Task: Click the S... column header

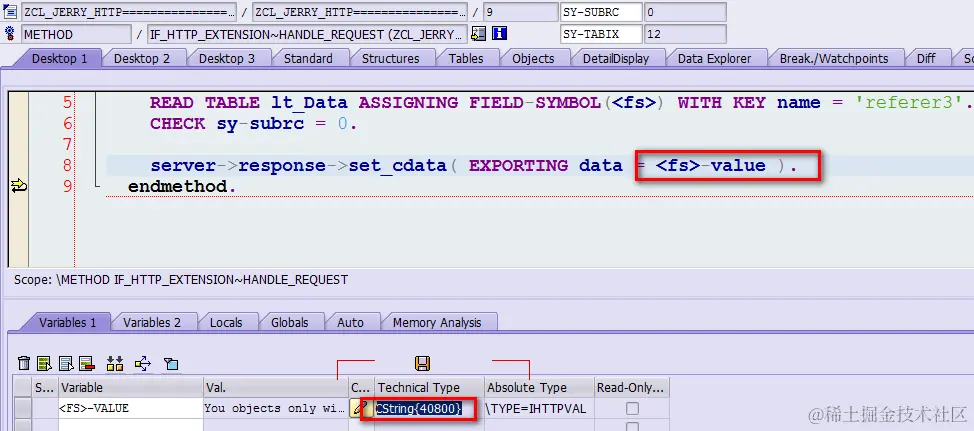Action: pos(45,388)
